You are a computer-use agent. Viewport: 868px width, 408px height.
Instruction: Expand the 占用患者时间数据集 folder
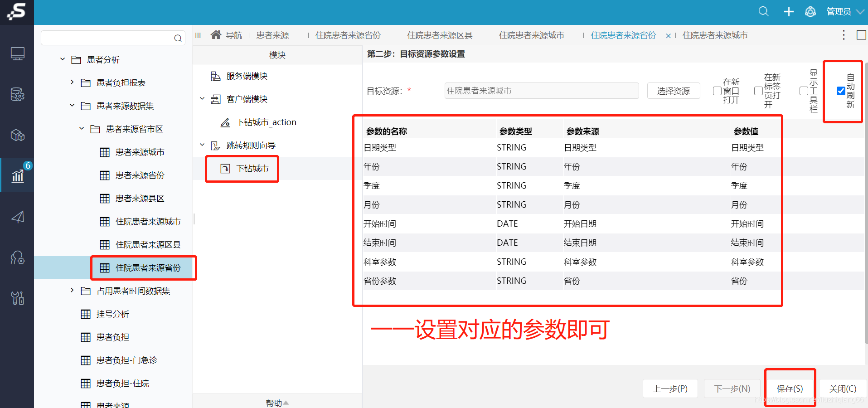coord(72,291)
